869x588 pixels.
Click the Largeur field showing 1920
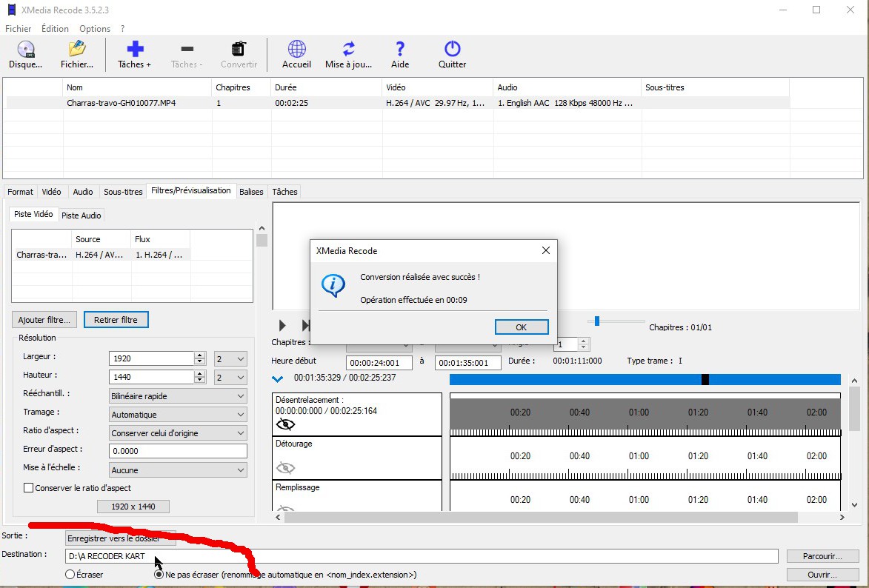[x=152, y=358]
